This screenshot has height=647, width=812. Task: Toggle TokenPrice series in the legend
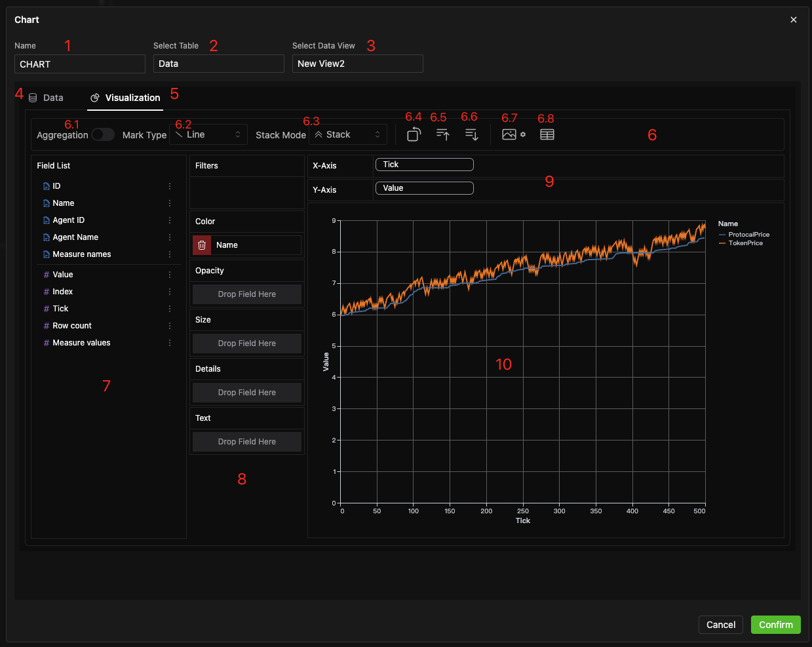[x=745, y=243]
